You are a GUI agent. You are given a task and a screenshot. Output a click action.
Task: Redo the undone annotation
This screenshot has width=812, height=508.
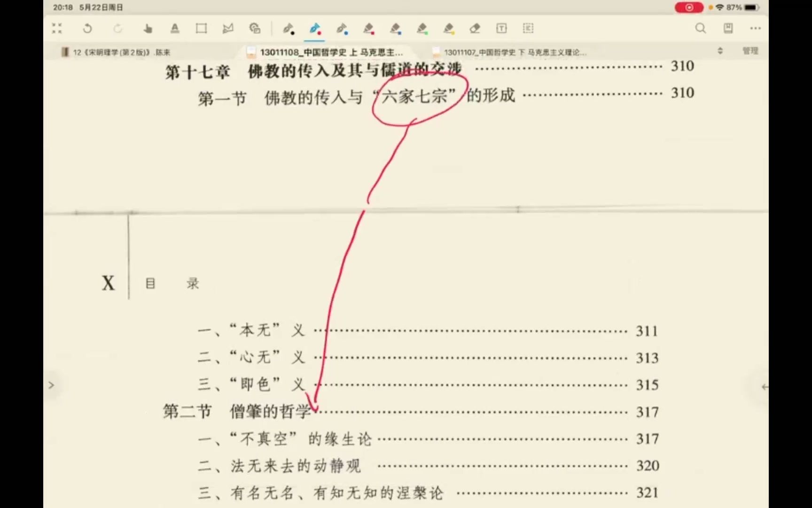click(118, 29)
